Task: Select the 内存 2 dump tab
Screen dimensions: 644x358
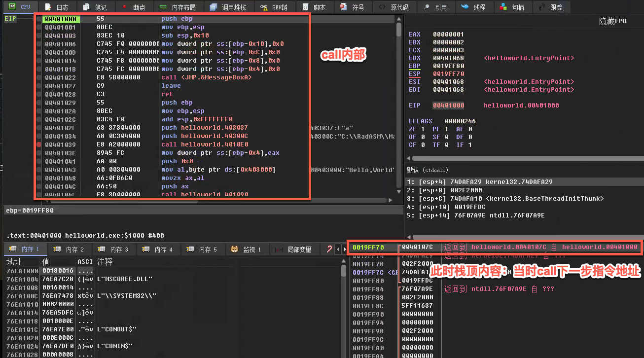Action: coord(69,250)
